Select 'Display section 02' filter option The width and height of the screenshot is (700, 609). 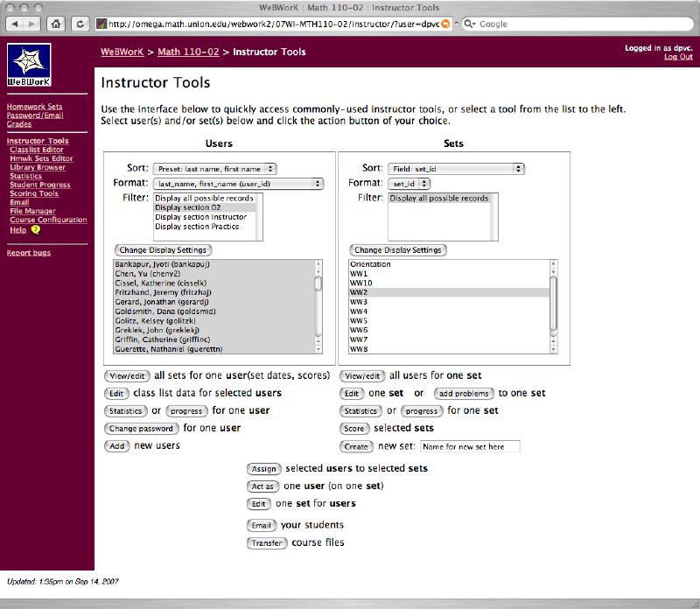click(x=205, y=207)
